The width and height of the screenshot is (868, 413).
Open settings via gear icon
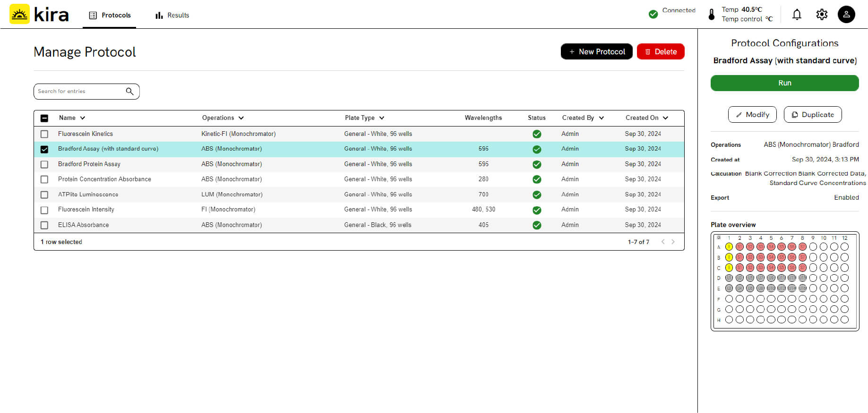click(822, 15)
